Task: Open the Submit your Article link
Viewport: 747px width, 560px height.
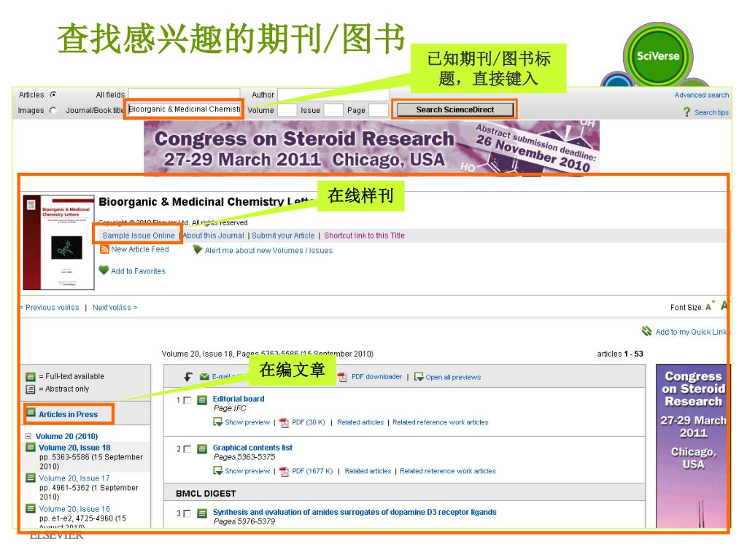Action: pyautogui.click(x=283, y=236)
